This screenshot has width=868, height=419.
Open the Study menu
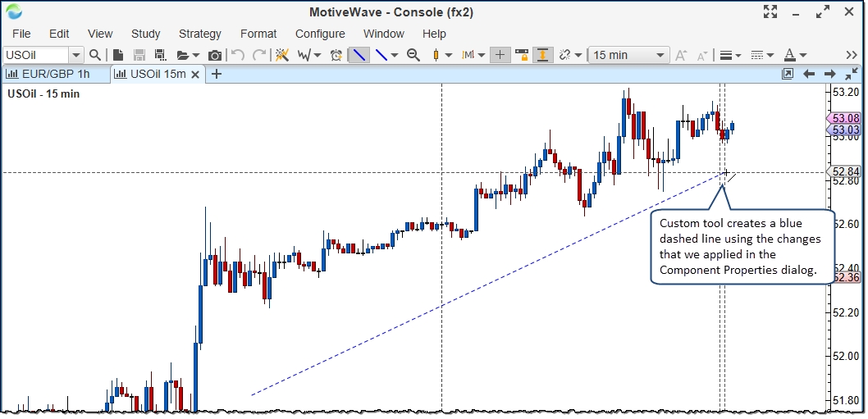point(145,34)
